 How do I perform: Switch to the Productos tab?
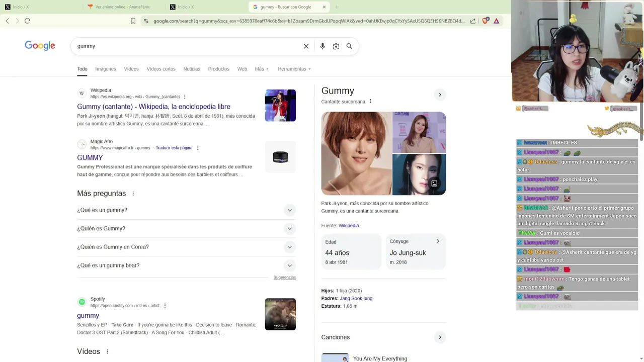[x=219, y=69]
